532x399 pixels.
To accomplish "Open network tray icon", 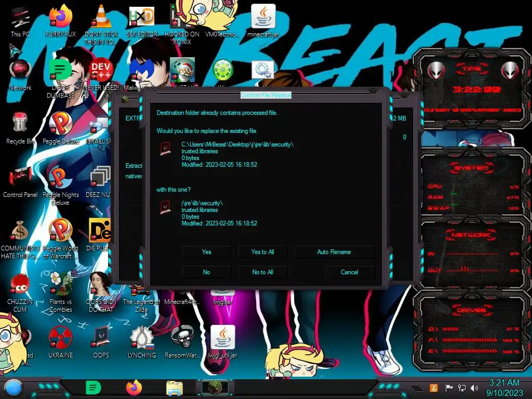I will (x=462, y=388).
